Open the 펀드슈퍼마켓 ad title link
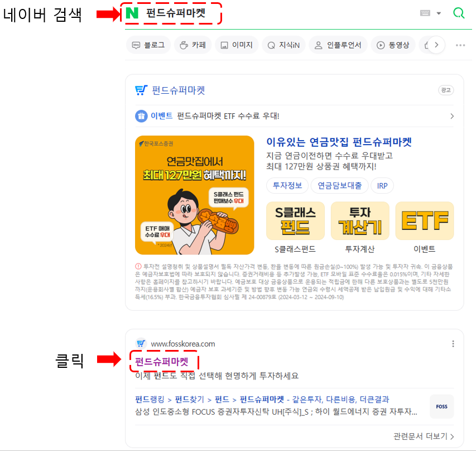This screenshot has width=476, height=451. tap(179, 90)
